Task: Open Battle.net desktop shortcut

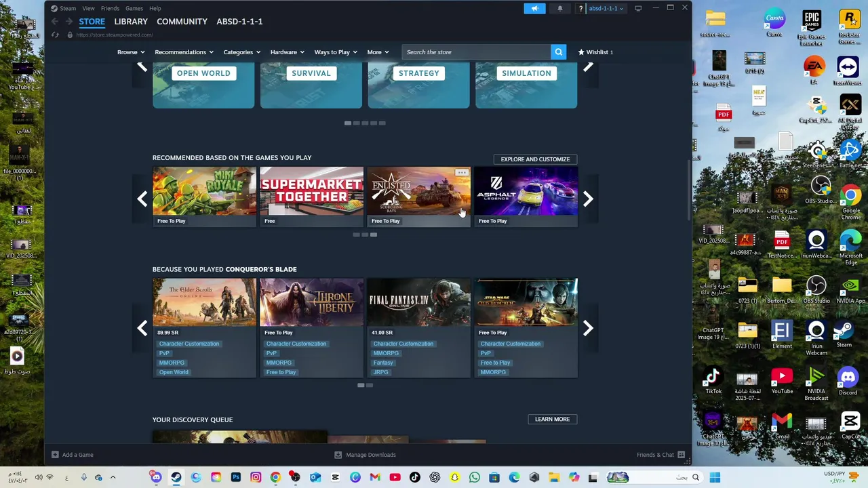Action: click(850, 154)
